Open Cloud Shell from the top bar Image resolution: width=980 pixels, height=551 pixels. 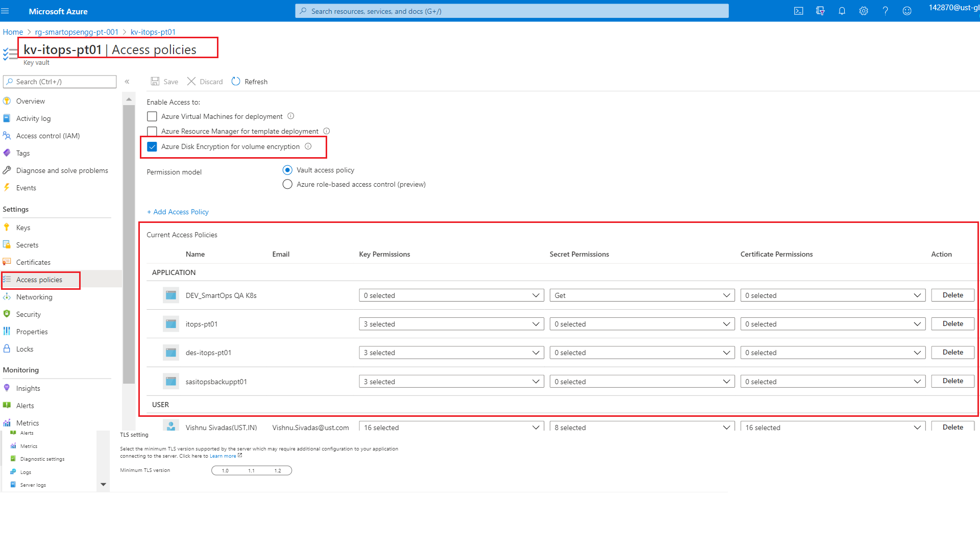pyautogui.click(x=799, y=11)
